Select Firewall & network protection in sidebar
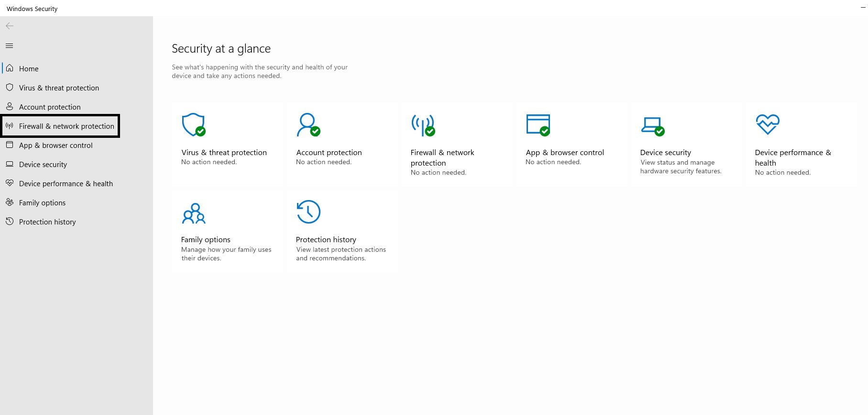The height and width of the screenshot is (415, 868). [x=66, y=126]
